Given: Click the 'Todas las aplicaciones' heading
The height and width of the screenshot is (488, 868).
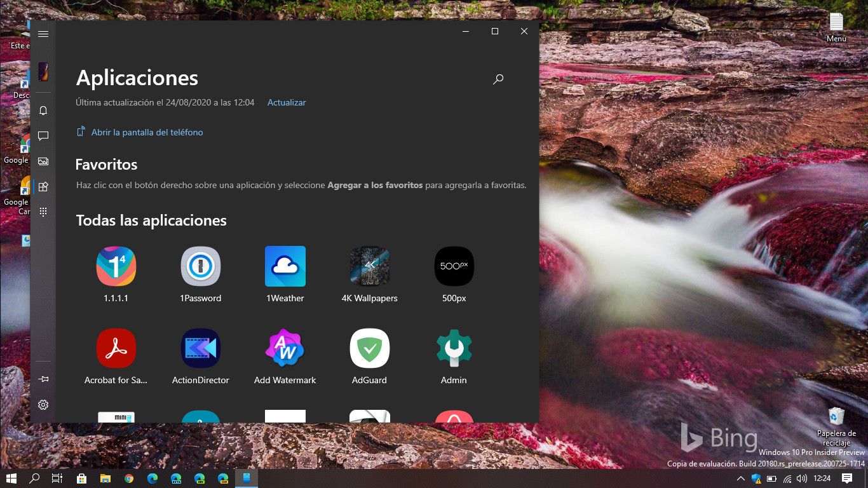Looking at the screenshot, I should (x=151, y=220).
